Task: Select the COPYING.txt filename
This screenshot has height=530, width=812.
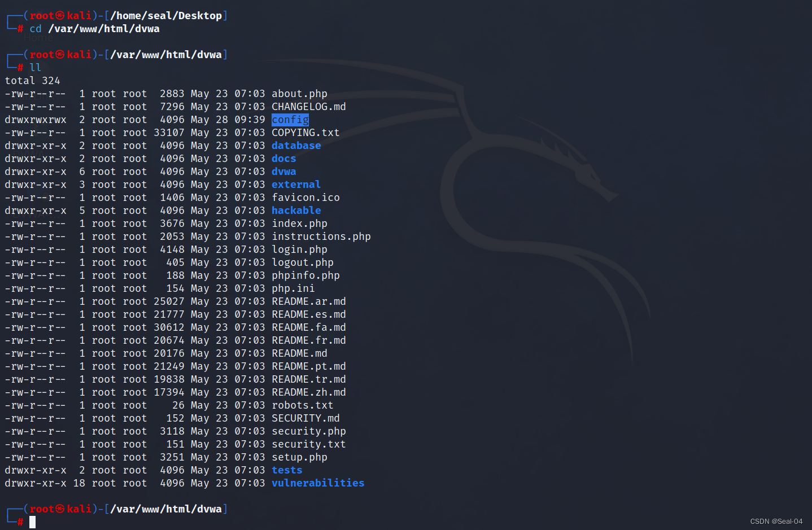Action: pyautogui.click(x=305, y=133)
